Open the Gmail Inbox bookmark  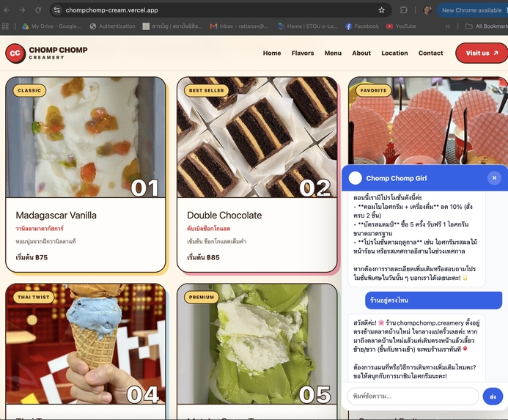point(239,26)
